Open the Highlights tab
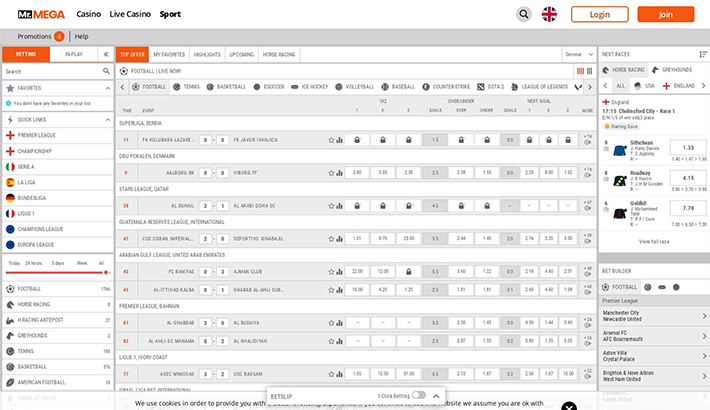The width and height of the screenshot is (710, 410). click(x=207, y=54)
